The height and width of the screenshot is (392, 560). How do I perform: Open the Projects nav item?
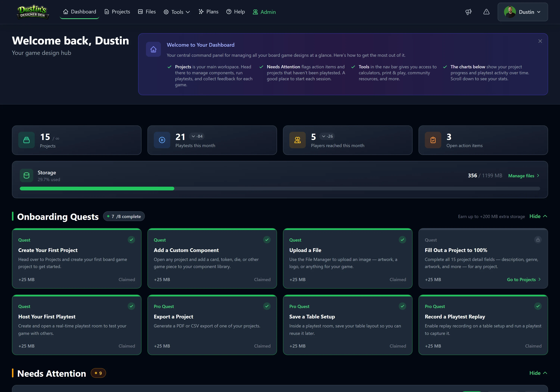point(117,12)
